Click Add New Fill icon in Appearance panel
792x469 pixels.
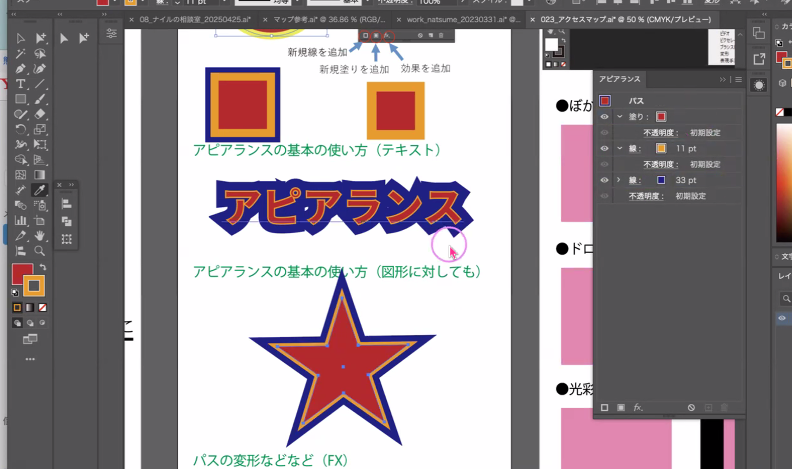point(620,408)
